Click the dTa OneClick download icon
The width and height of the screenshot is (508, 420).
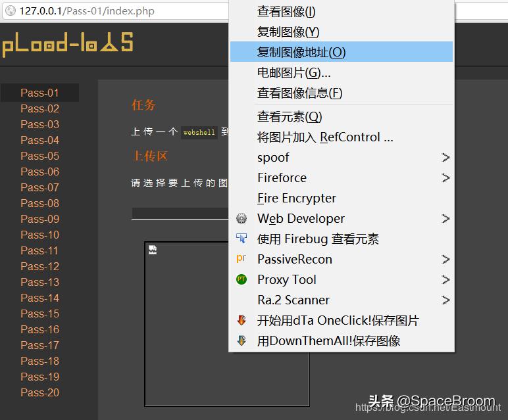pyautogui.click(x=241, y=320)
